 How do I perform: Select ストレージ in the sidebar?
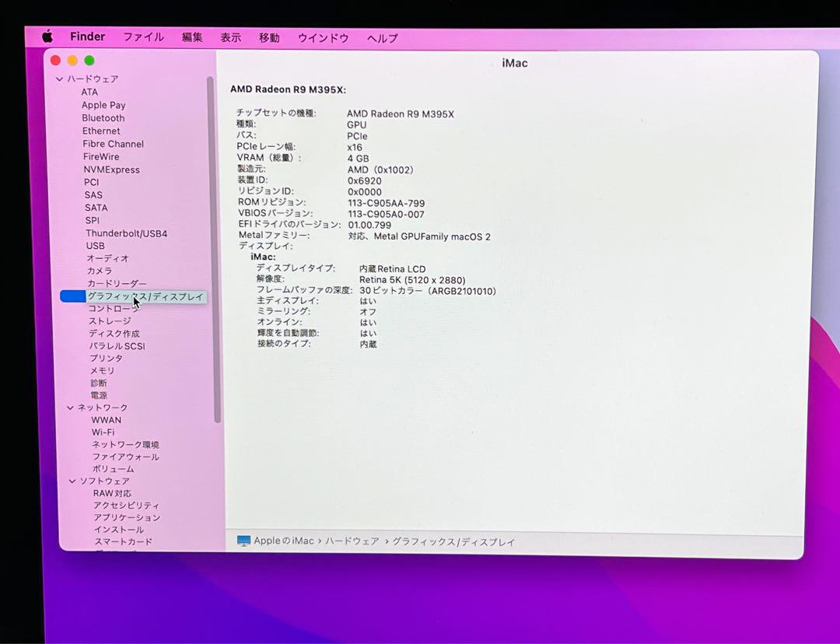click(x=110, y=321)
